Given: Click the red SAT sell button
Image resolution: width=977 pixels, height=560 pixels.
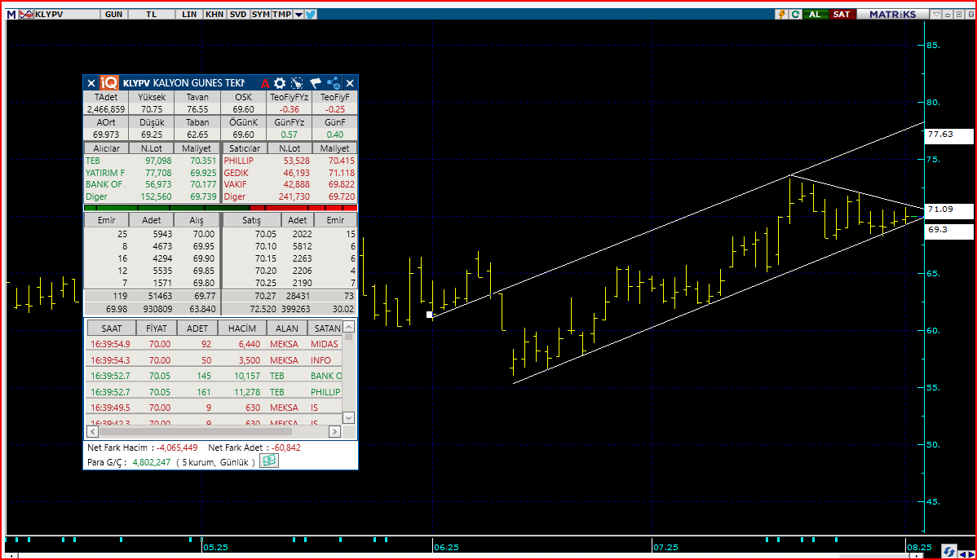Looking at the screenshot, I should pyautogui.click(x=842, y=15).
